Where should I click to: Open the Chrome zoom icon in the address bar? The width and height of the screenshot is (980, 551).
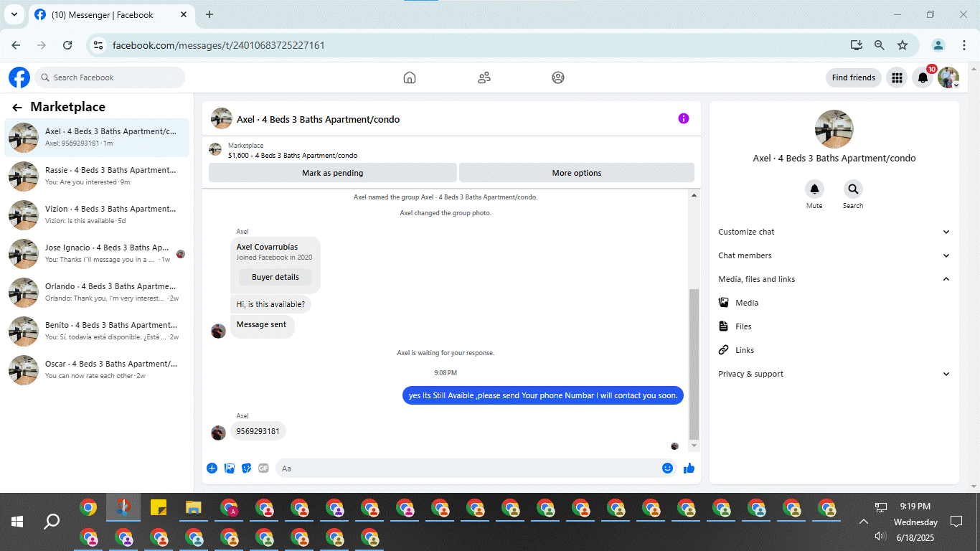click(x=880, y=45)
